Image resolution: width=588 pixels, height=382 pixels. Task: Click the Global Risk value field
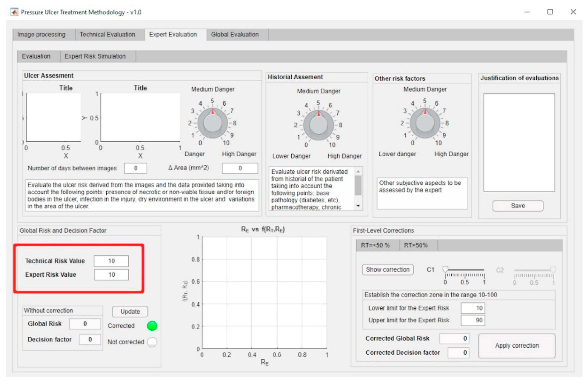(x=85, y=324)
